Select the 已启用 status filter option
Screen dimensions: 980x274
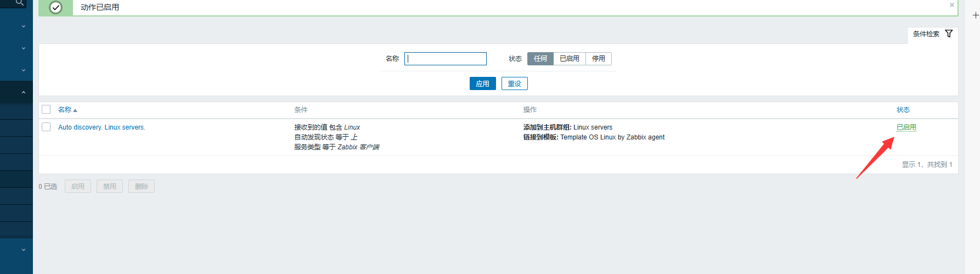coord(570,59)
